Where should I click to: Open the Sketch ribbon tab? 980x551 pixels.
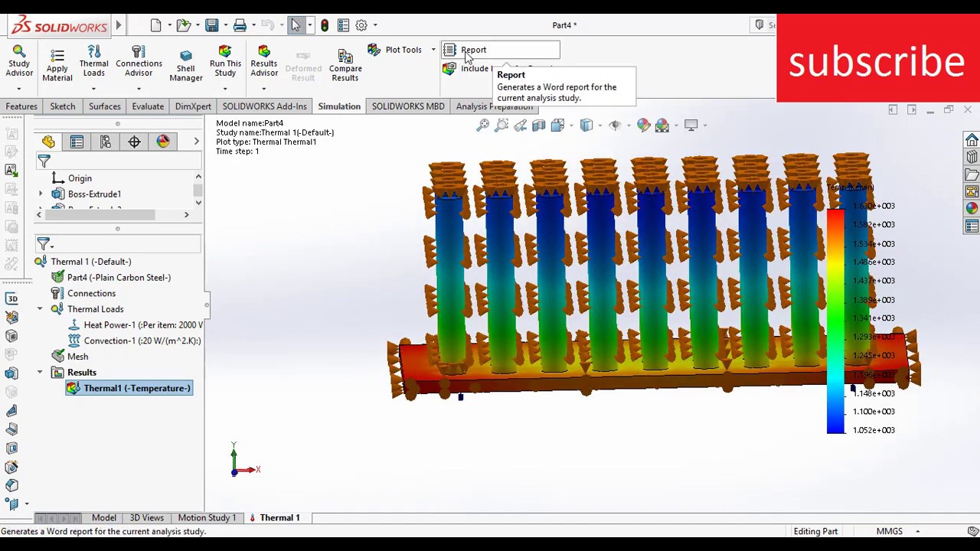[63, 106]
